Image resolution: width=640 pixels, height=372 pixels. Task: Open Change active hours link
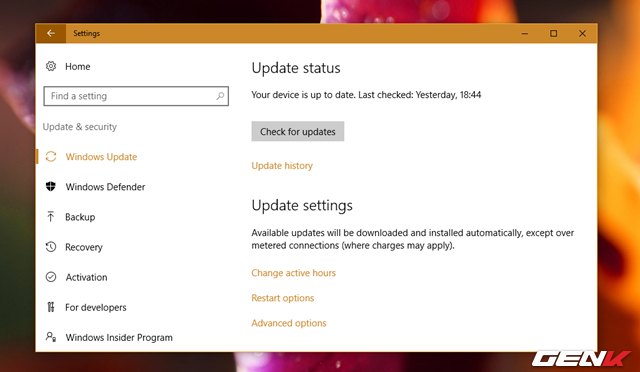coord(293,273)
